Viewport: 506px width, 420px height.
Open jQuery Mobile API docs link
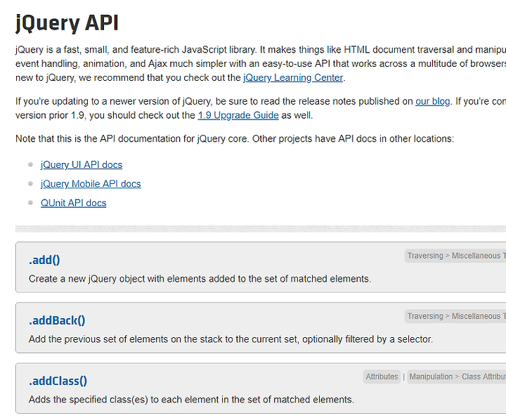tap(91, 184)
